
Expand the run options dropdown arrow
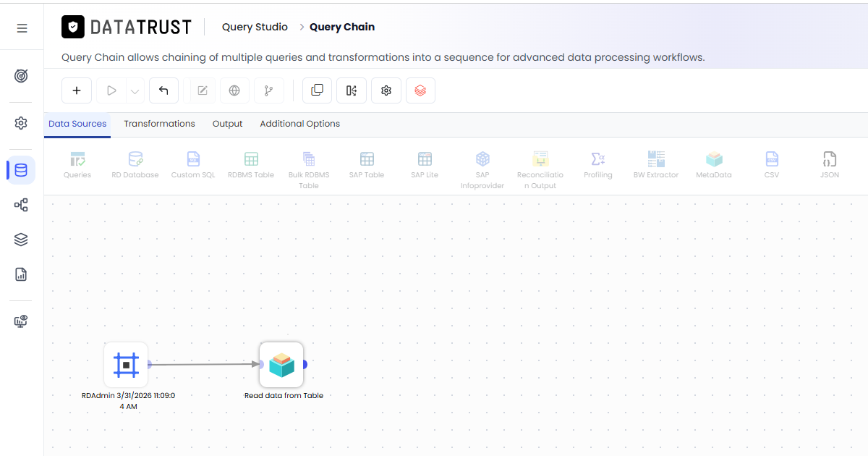coord(135,91)
